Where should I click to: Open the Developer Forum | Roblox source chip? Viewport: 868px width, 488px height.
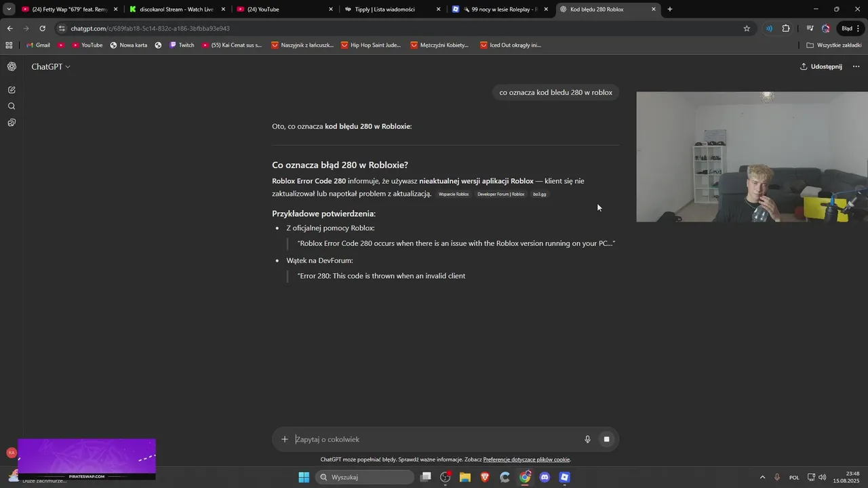click(500, 195)
